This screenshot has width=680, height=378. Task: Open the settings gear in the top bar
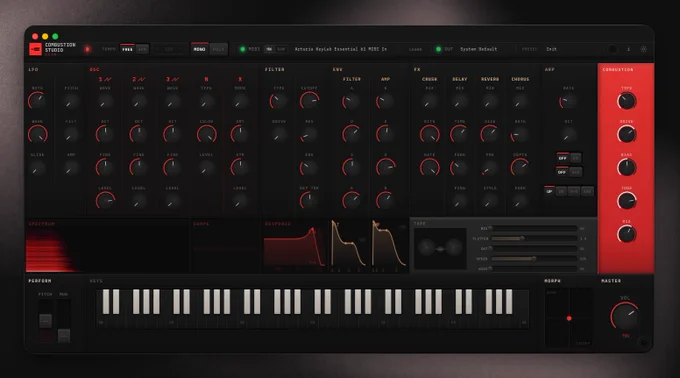(644, 49)
